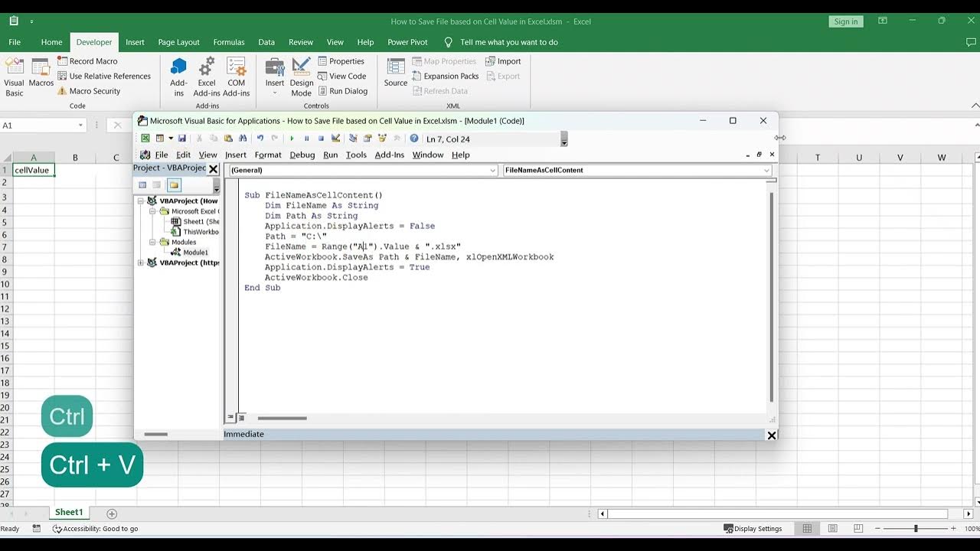Image resolution: width=980 pixels, height=551 pixels.
Task: Collapse the VBAProject (How root node
Action: pos(141,201)
